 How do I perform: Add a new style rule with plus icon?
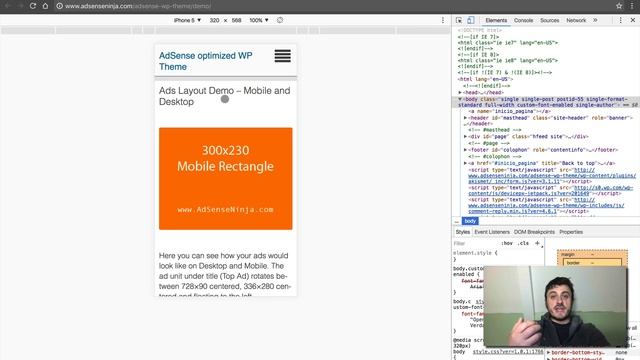pos(537,243)
